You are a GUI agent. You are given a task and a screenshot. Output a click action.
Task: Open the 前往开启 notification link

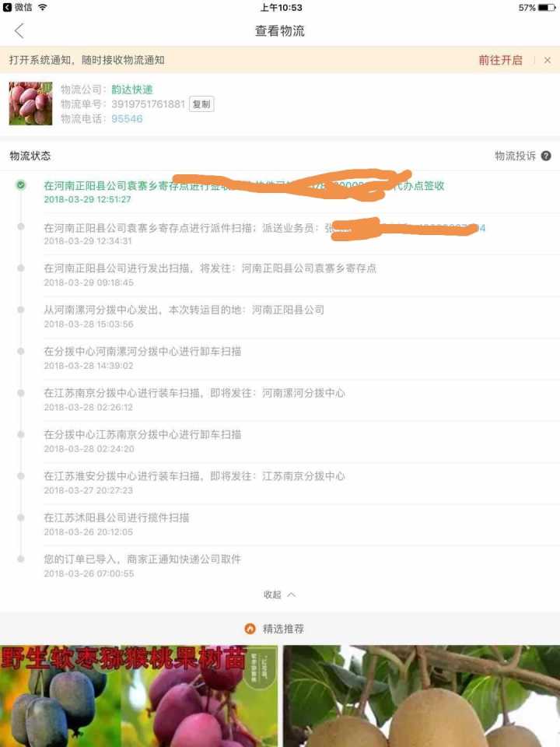(500, 60)
